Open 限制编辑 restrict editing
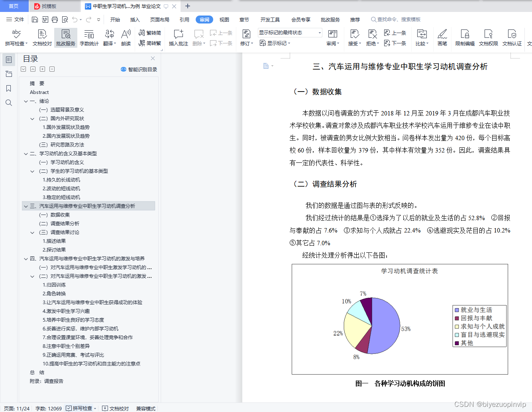The image size is (532, 412). pyautogui.click(x=465, y=38)
